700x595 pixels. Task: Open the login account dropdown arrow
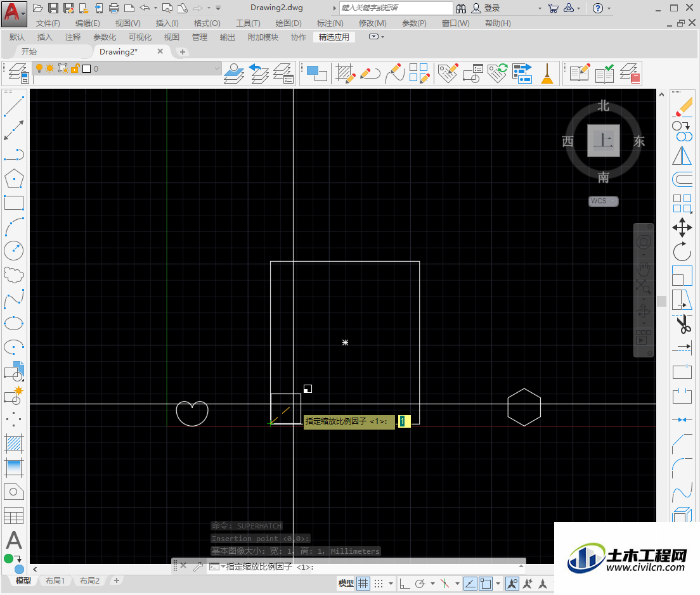pyautogui.click(x=540, y=8)
